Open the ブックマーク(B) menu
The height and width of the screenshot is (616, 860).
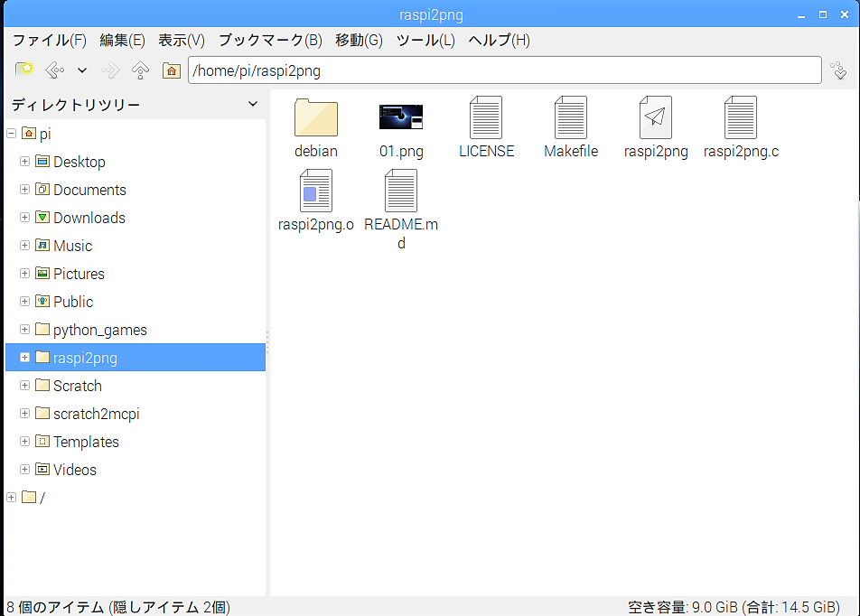[270, 40]
